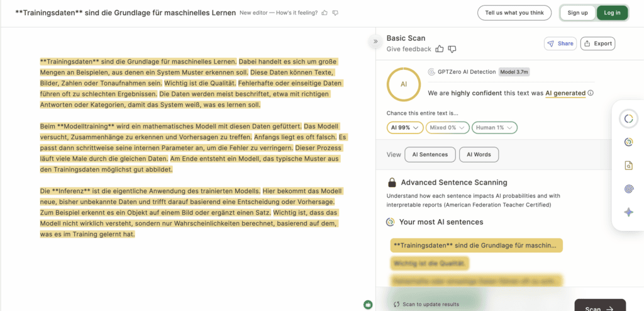Click the Sign up button
Screen dimensions: 644x311
click(577, 13)
